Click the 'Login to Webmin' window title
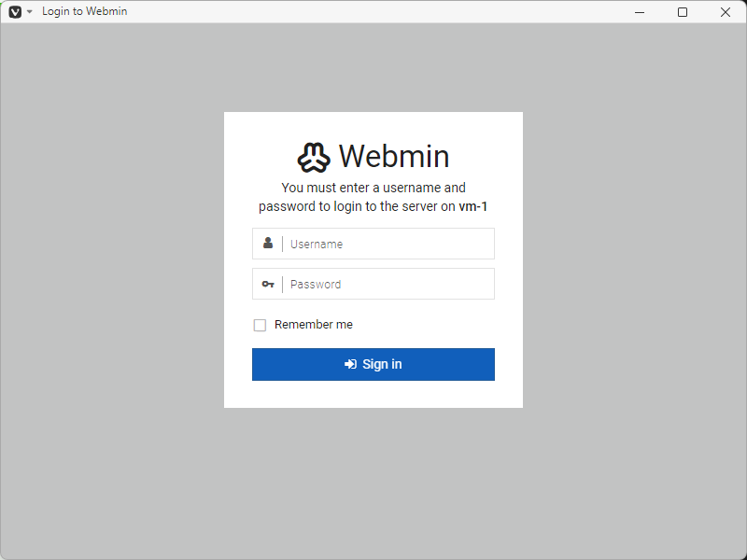The image size is (747, 560). [x=85, y=11]
